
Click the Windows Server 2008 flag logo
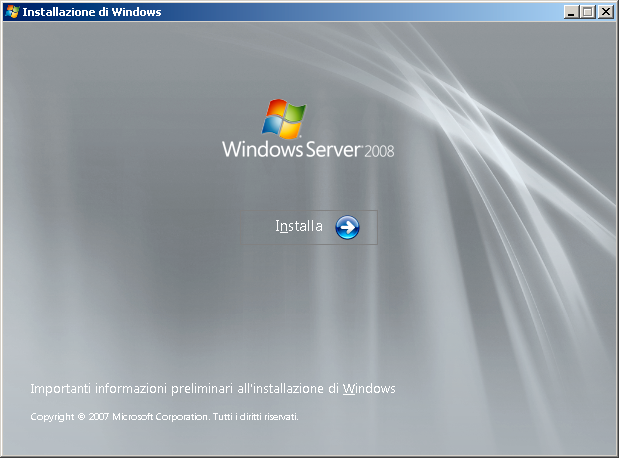284,119
